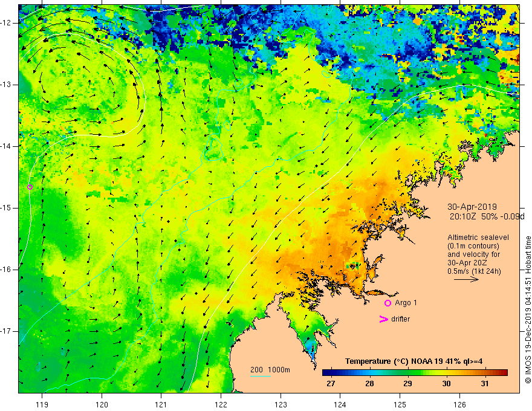The height and width of the screenshot is (411, 532).
Task: Click the 'Argo 1' legend label
Action: click(x=406, y=303)
